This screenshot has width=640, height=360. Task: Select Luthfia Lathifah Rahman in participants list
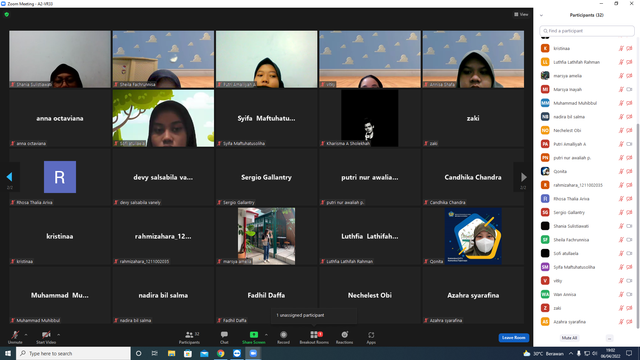pos(587,62)
